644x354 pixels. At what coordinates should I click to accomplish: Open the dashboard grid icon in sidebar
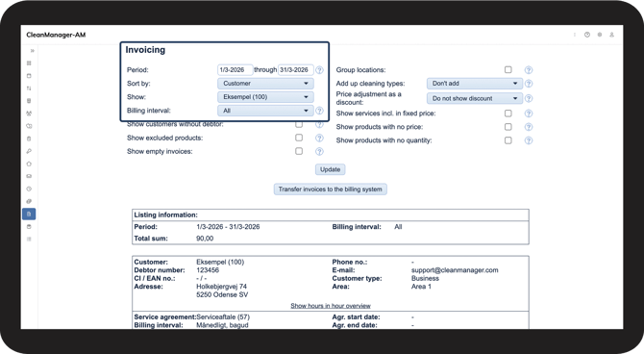[x=29, y=63]
